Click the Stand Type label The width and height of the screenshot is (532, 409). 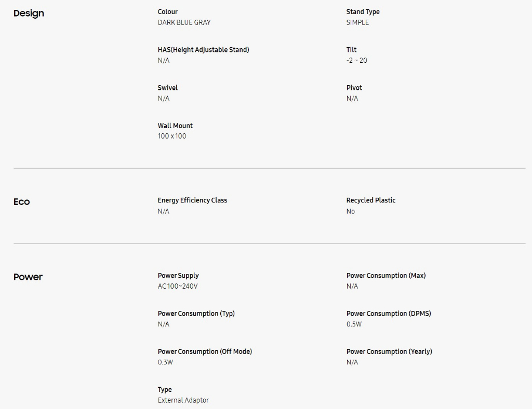[363, 11]
